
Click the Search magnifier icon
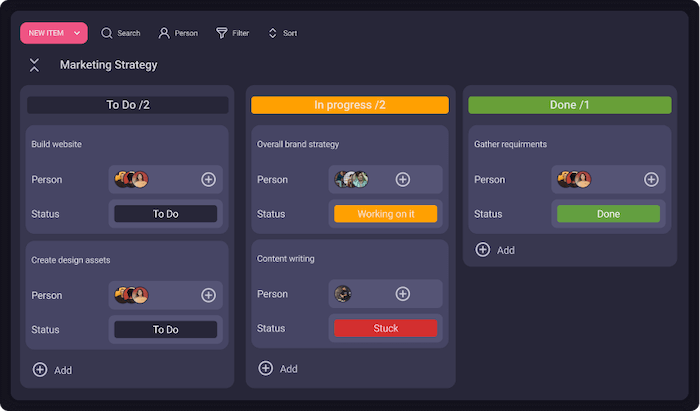click(x=107, y=33)
